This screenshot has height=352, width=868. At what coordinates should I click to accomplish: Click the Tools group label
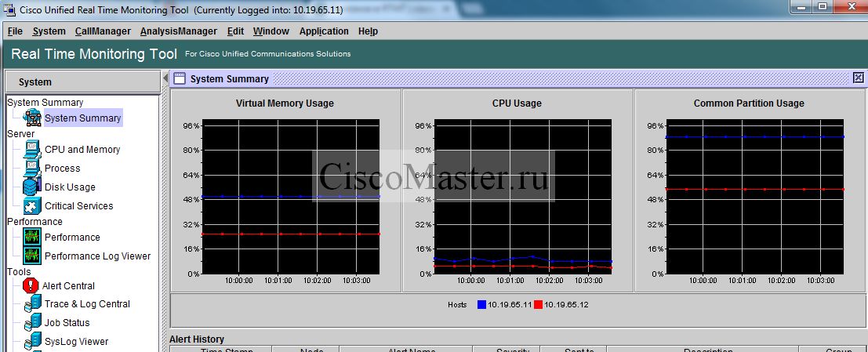pos(20,272)
